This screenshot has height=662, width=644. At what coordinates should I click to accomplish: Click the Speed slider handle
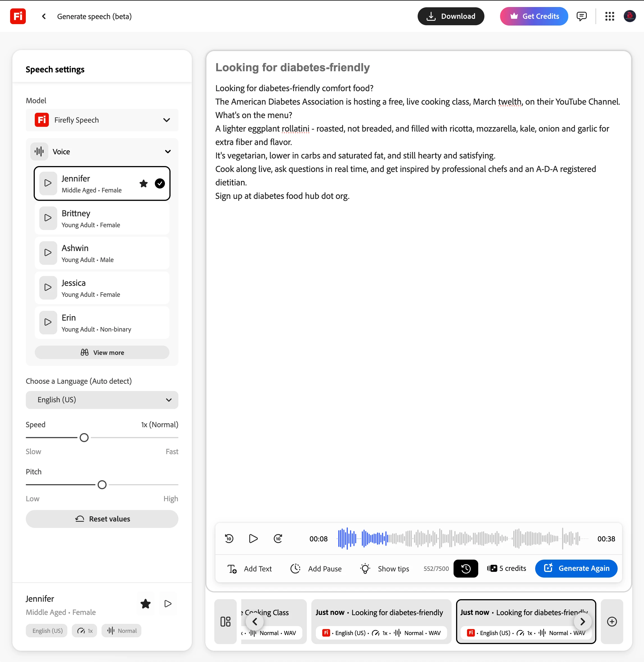pyautogui.click(x=84, y=438)
